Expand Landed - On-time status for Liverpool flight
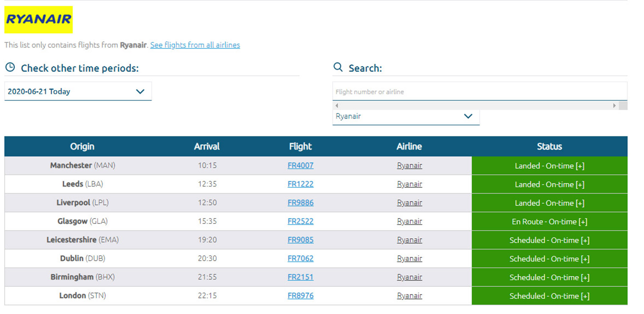Screen dimensions: 644x314 [x=549, y=203]
